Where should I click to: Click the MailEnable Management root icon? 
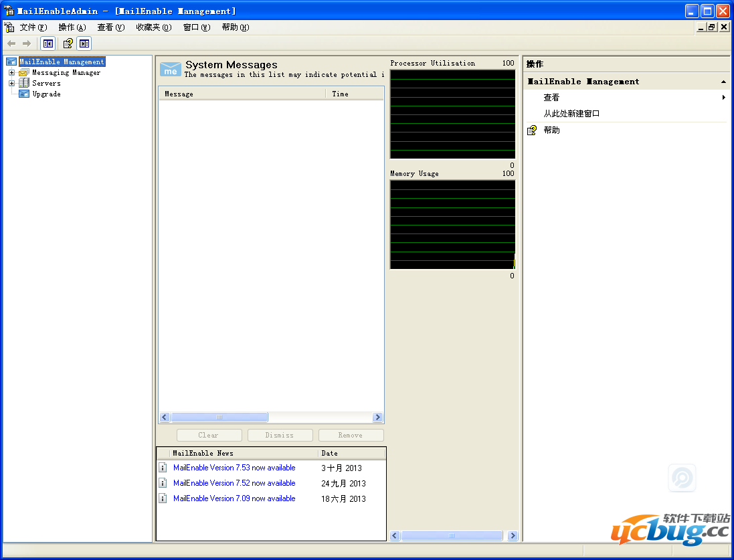pyautogui.click(x=11, y=62)
